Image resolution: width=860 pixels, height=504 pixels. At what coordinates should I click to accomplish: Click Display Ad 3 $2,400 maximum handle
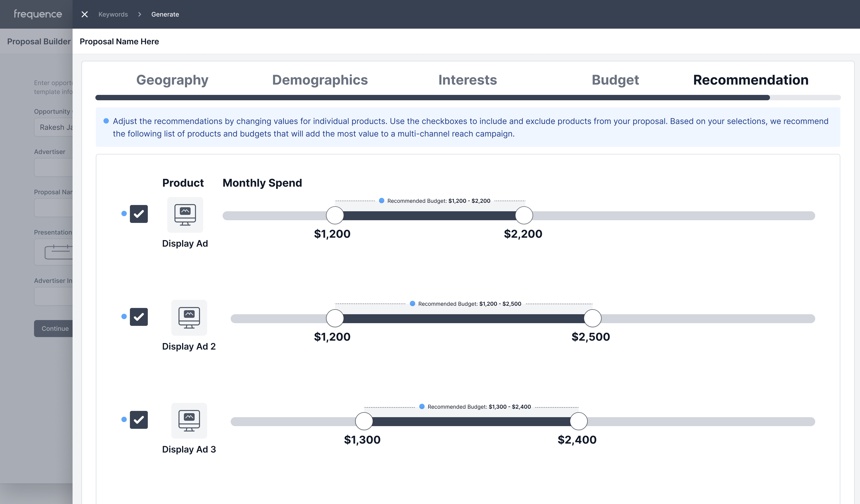579,421
